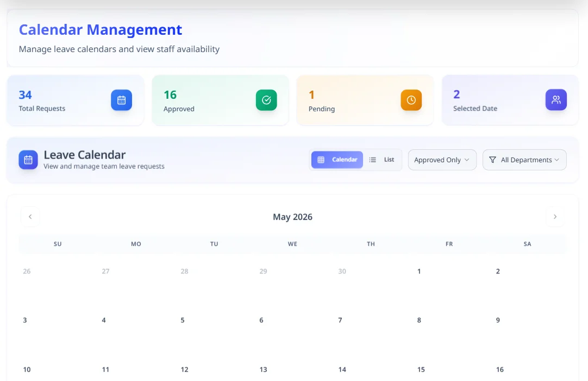This screenshot has height=381, width=588.
Task: Select May 14 on the calendar
Action: pos(342,370)
